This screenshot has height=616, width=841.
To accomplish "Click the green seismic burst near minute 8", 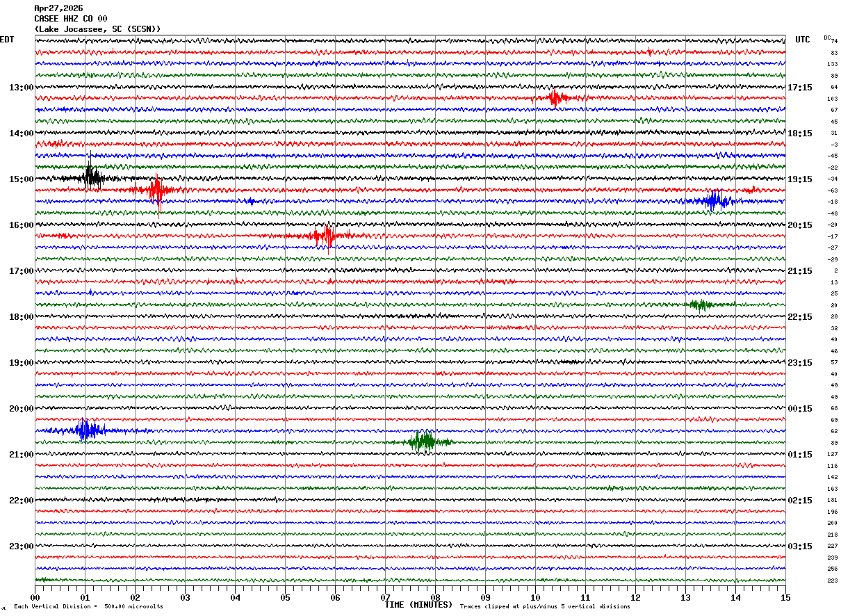I will pos(423,441).
